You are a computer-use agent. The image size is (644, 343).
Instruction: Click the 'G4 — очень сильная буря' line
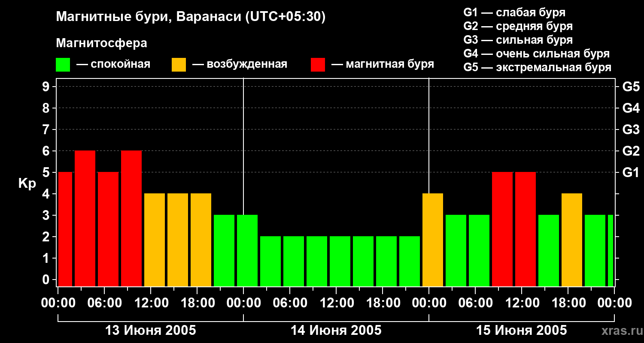537,54
